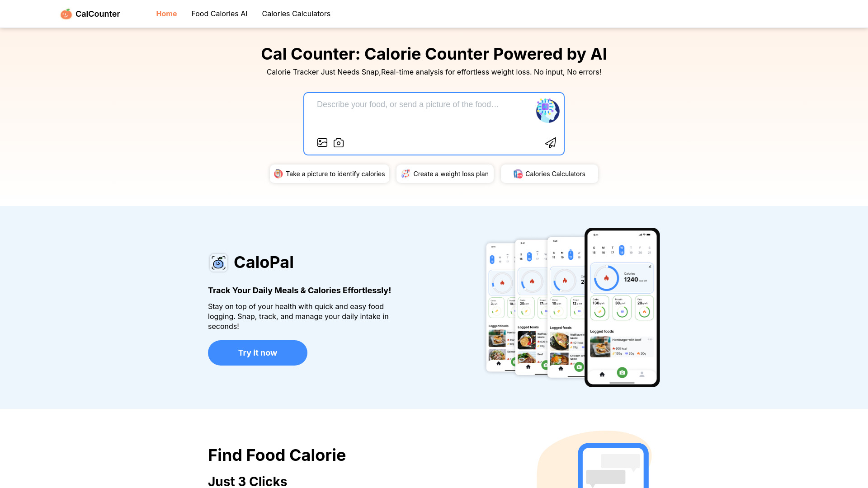Click the 'Try it now' blue button
This screenshot has width=868, height=488.
[x=258, y=353]
